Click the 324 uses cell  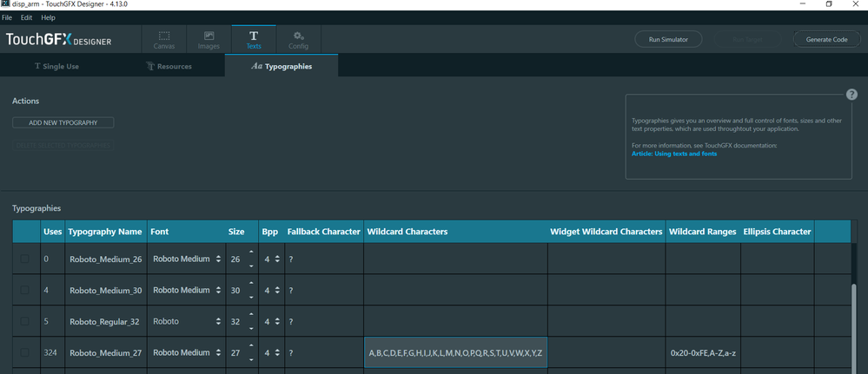coord(53,352)
